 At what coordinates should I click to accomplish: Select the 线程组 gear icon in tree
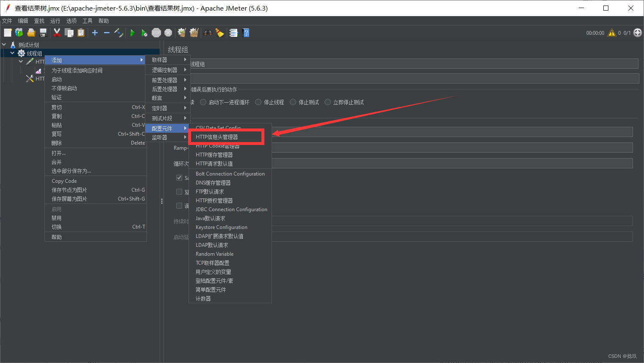tap(21, 53)
